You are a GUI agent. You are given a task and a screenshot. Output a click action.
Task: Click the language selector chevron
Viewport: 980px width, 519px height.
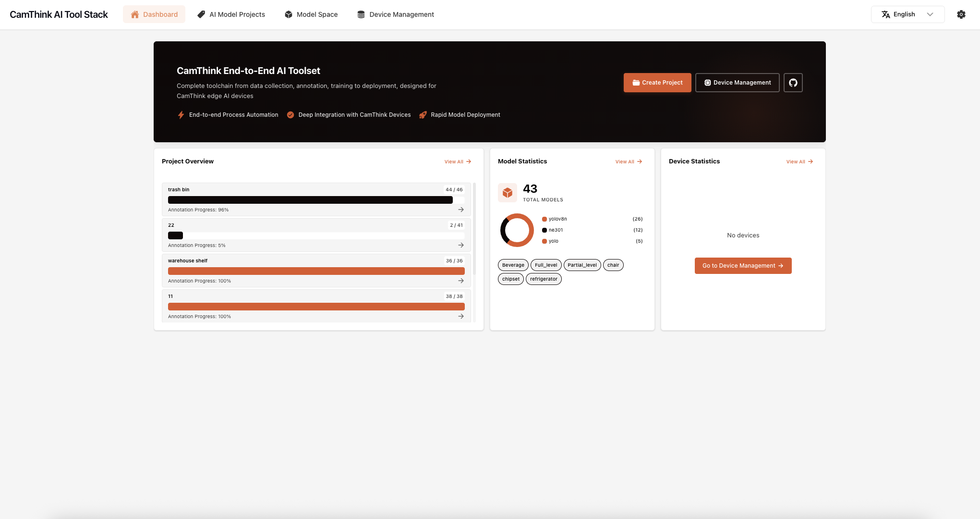point(930,14)
